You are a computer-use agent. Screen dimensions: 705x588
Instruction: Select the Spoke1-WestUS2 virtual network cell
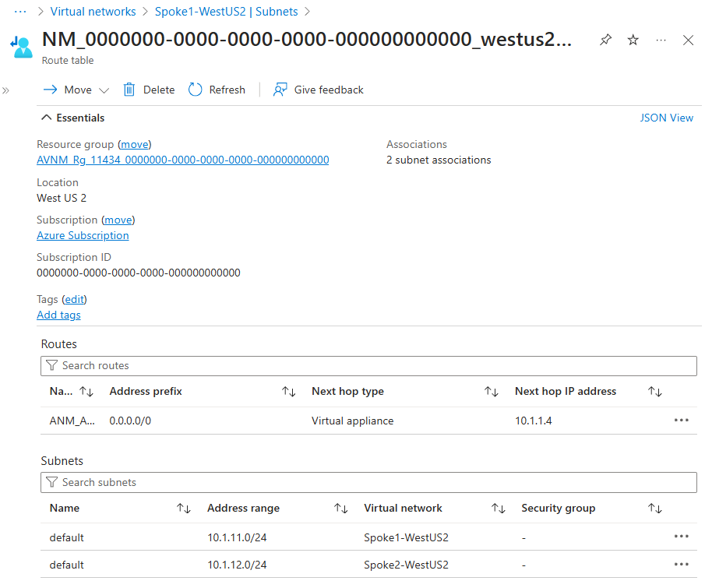click(406, 537)
